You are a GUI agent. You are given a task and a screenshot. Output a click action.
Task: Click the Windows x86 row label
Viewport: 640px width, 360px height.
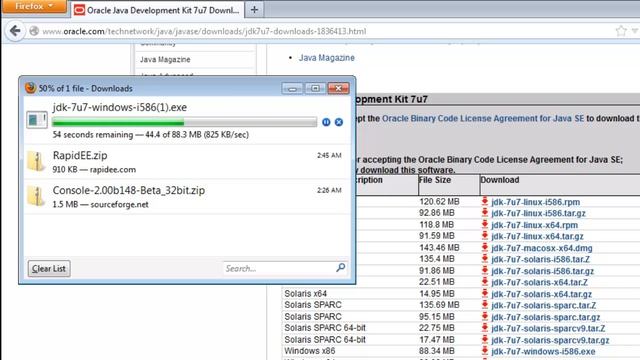(310, 351)
